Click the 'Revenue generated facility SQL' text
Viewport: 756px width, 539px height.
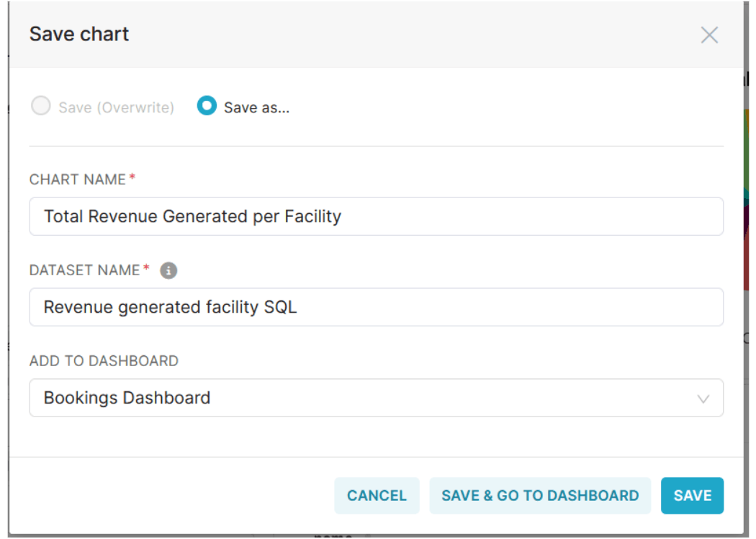tap(170, 307)
